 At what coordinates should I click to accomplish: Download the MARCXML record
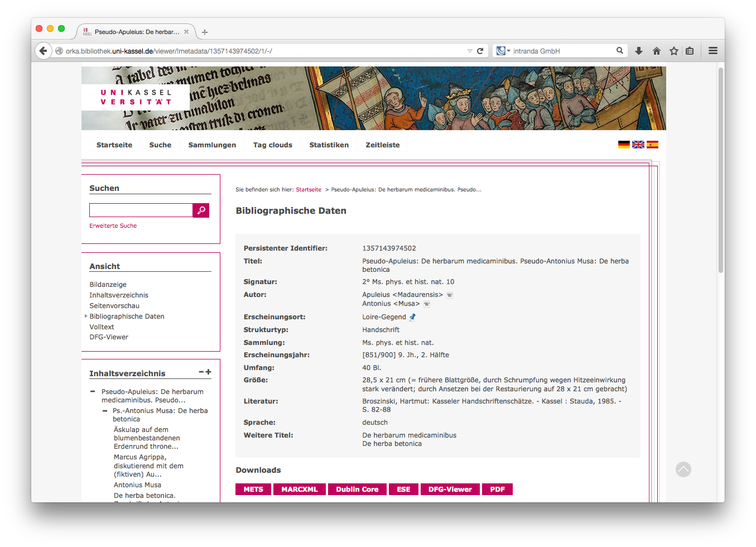point(300,490)
